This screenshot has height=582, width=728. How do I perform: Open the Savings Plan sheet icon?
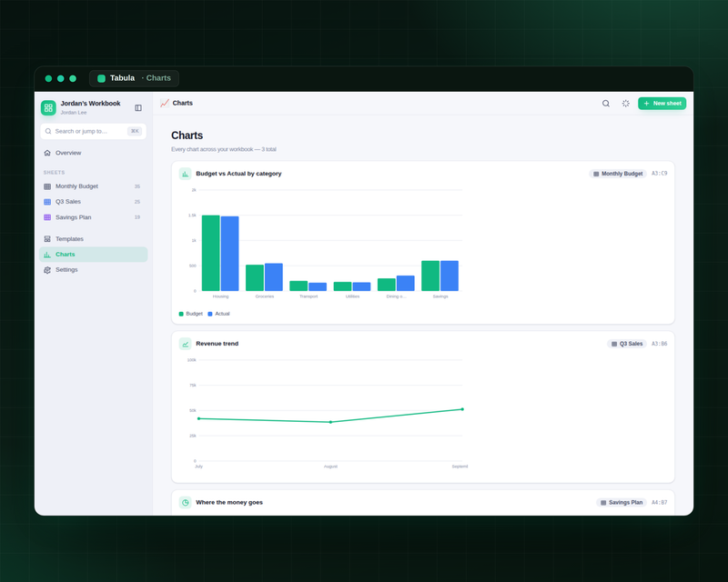click(x=47, y=217)
